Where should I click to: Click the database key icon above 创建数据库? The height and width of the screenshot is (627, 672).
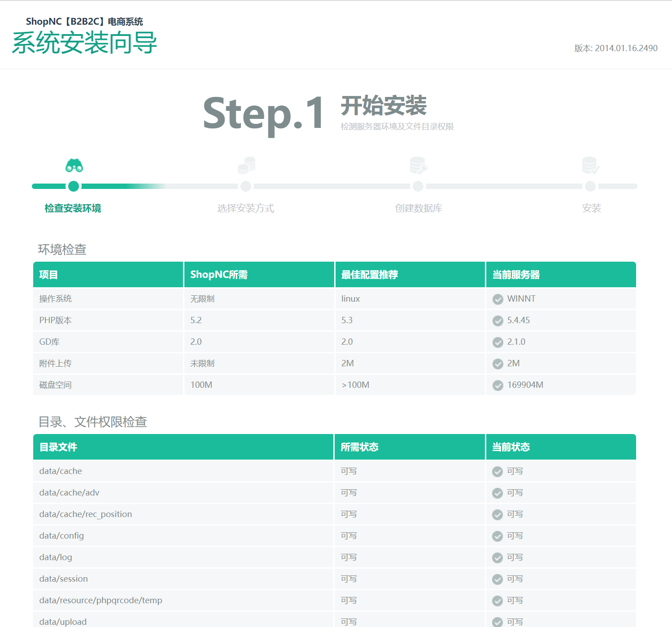click(x=419, y=165)
